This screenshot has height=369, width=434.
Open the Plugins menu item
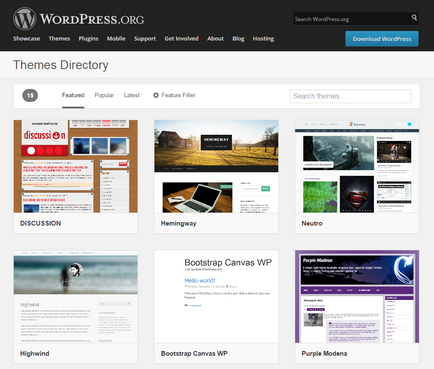[x=88, y=39]
